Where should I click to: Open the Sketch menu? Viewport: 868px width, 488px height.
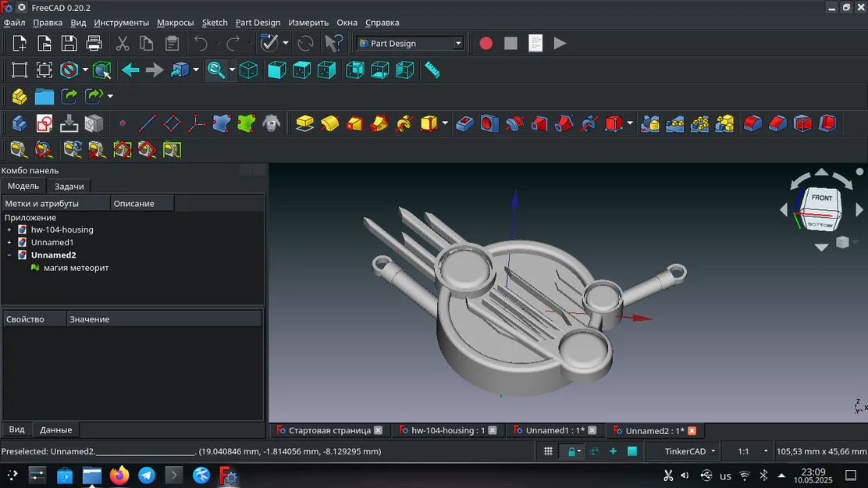pyautogui.click(x=215, y=23)
